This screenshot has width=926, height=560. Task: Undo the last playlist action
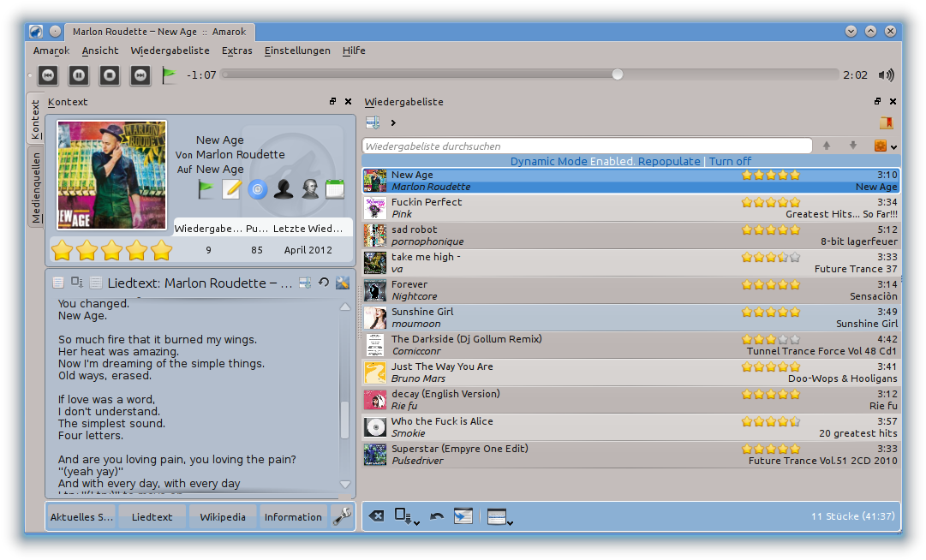pyautogui.click(x=436, y=516)
